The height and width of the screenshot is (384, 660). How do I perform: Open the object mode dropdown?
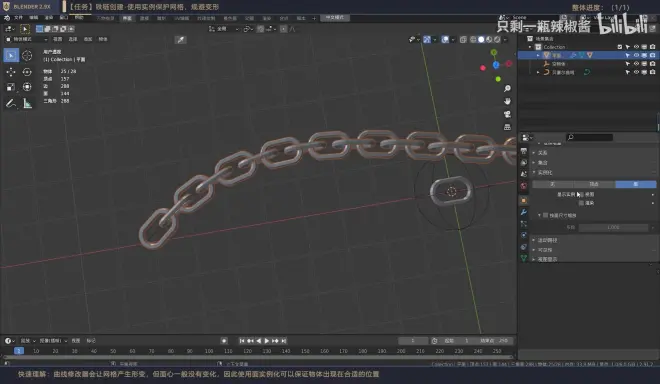(26, 39)
